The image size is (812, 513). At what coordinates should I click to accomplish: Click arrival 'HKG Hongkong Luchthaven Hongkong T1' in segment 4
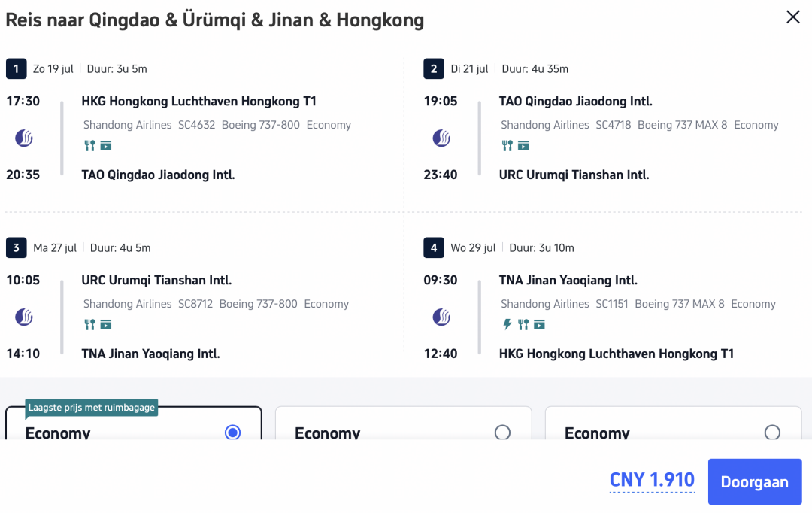click(x=617, y=354)
